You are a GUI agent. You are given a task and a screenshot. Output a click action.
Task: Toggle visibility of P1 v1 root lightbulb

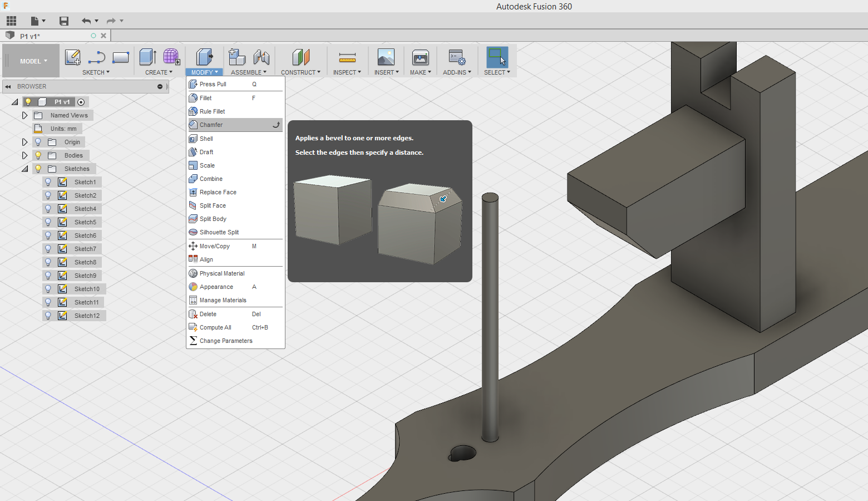tap(28, 102)
